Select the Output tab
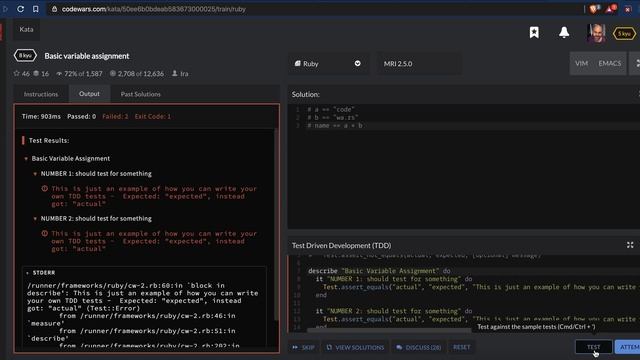The height and width of the screenshot is (360, 640). 89,94
